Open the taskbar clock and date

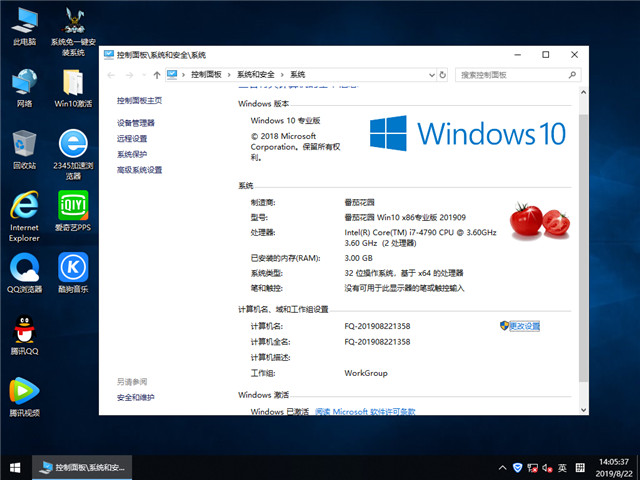pos(613,468)
